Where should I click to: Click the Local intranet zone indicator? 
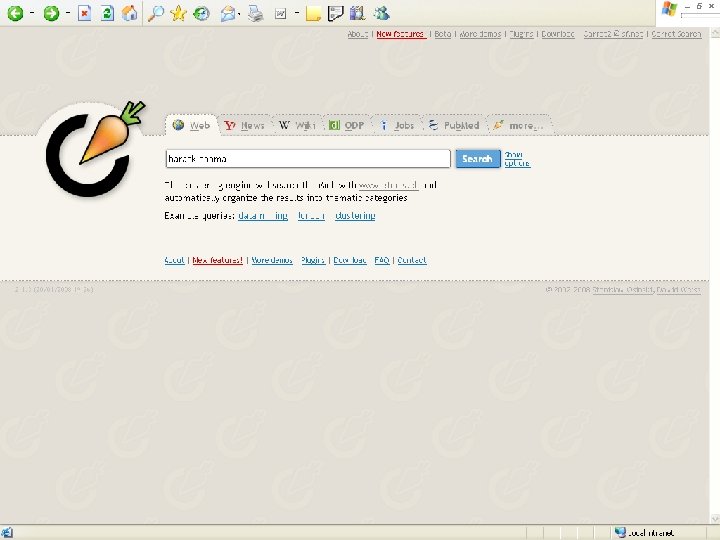coord(644,533)
